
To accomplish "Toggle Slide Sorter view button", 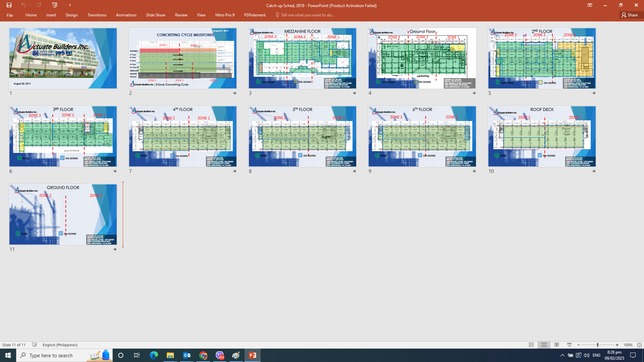I will click(x=544, y=345).
